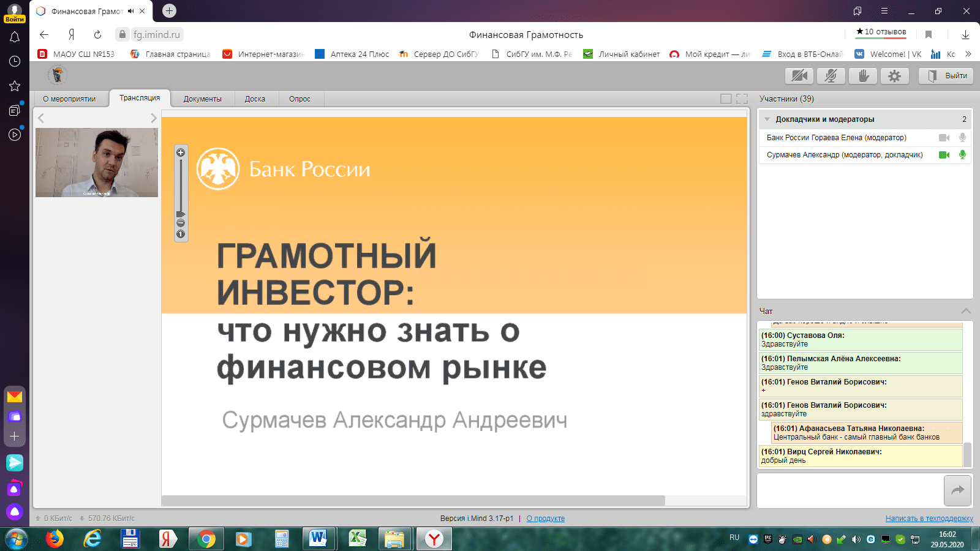This screenshot has width=980, height=551.
Task: Open history clock in sidebar
Action: tap(15, 61)
